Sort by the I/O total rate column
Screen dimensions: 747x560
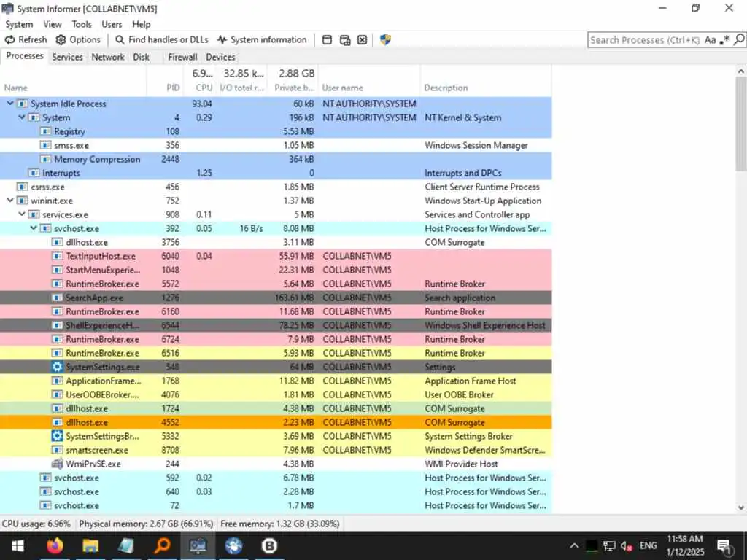click(241, 87)
